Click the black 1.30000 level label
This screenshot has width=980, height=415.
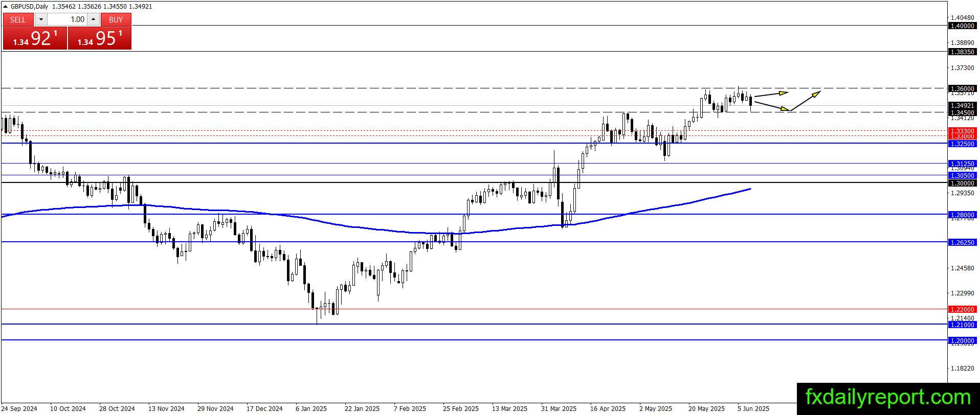point(962,183)
